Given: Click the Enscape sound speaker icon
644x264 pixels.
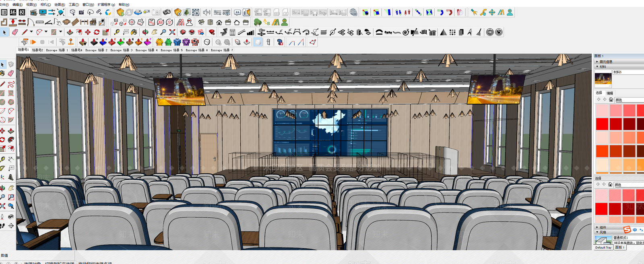Looking at the screenshot, I should (x=207, y=12).
